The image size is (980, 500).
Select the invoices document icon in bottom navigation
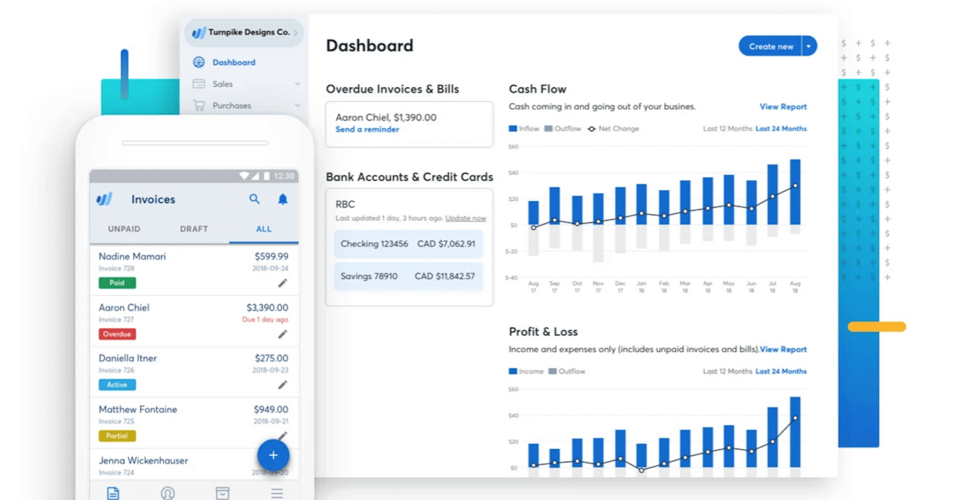pos(113,492)
